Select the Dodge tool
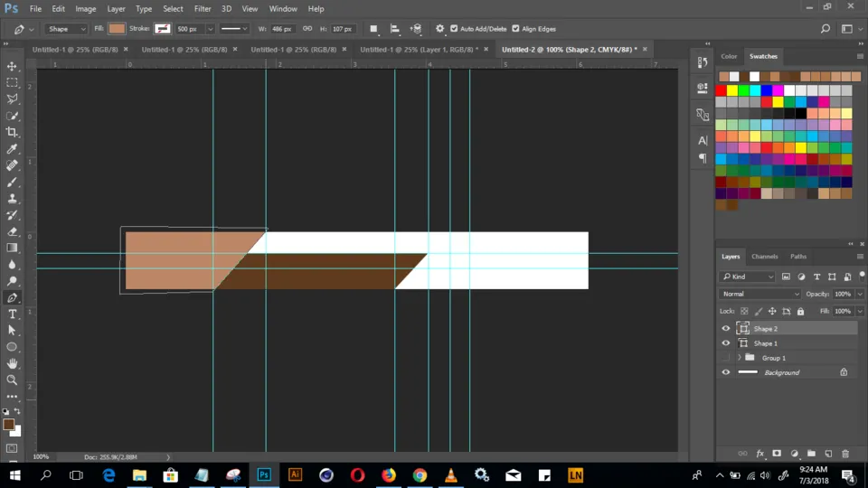Screen dimensions: 868x488 point(12,281)
